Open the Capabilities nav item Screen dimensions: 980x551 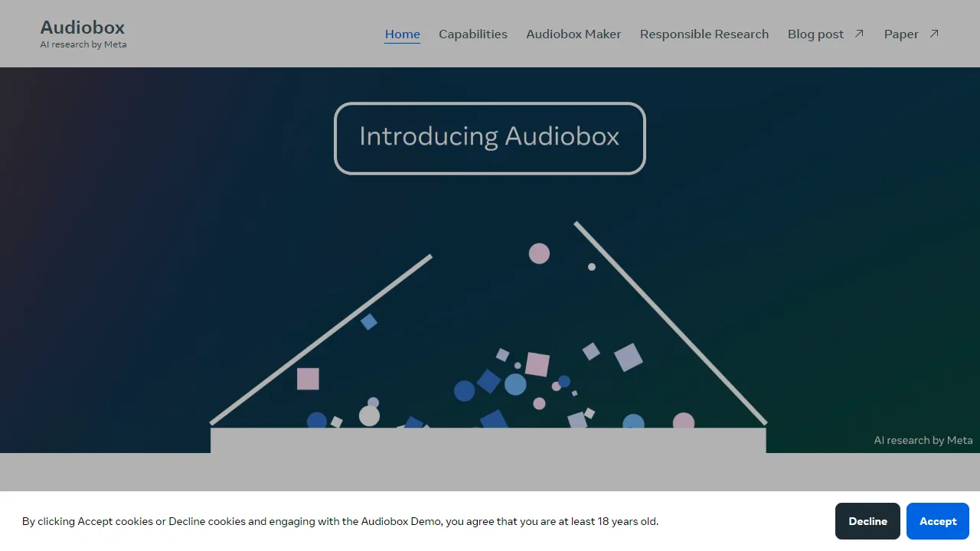[473, 34]
